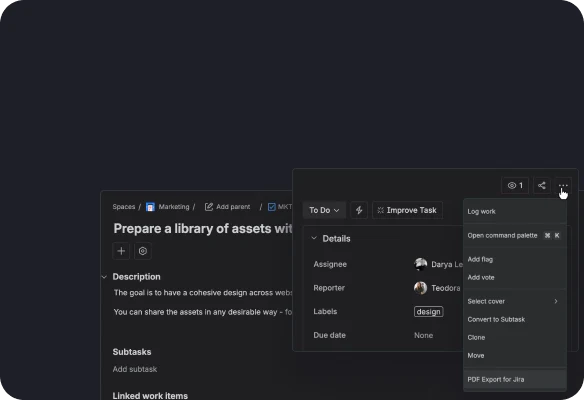Click Linked work items heading
Screen dimensions: 584x400
click(x=150, y=396)
